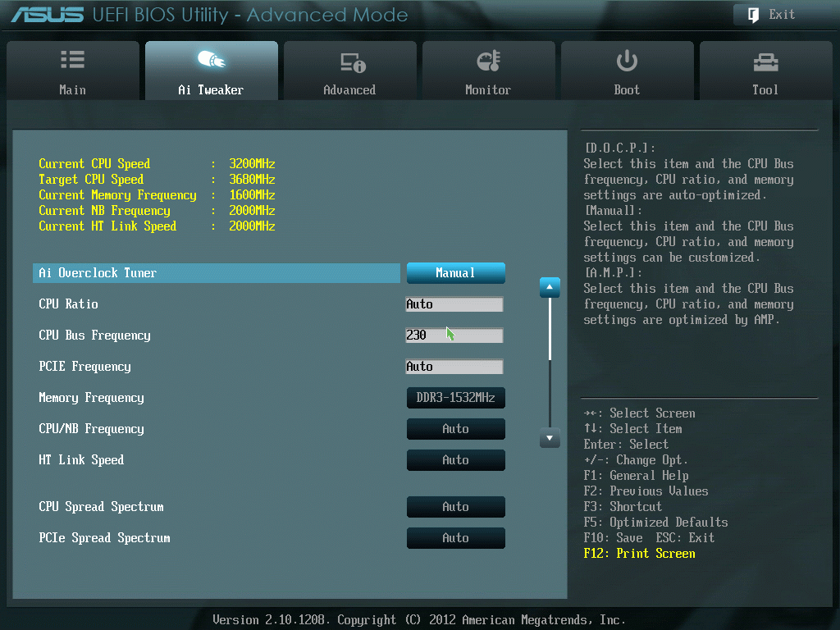
Task: Open CPU Spread Spectrum Auto dropdown
Action: 456,507
